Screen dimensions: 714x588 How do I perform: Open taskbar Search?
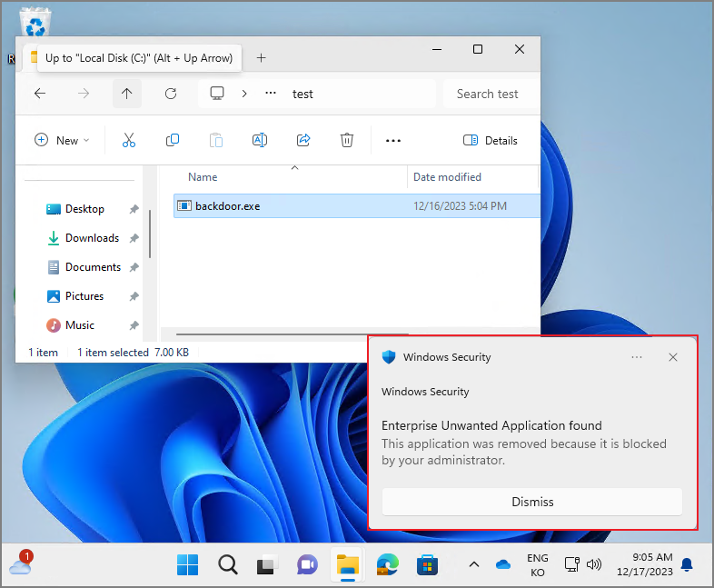[228, 564]
